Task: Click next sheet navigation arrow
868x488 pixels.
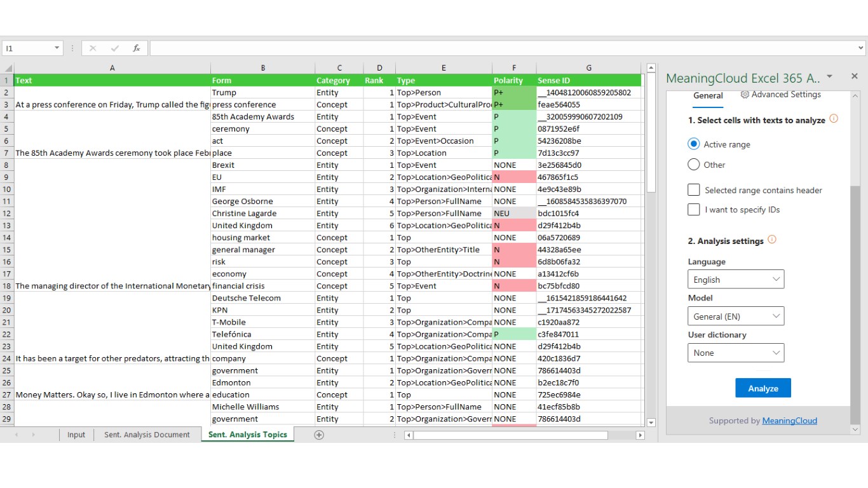Action: tap(33, 435)
